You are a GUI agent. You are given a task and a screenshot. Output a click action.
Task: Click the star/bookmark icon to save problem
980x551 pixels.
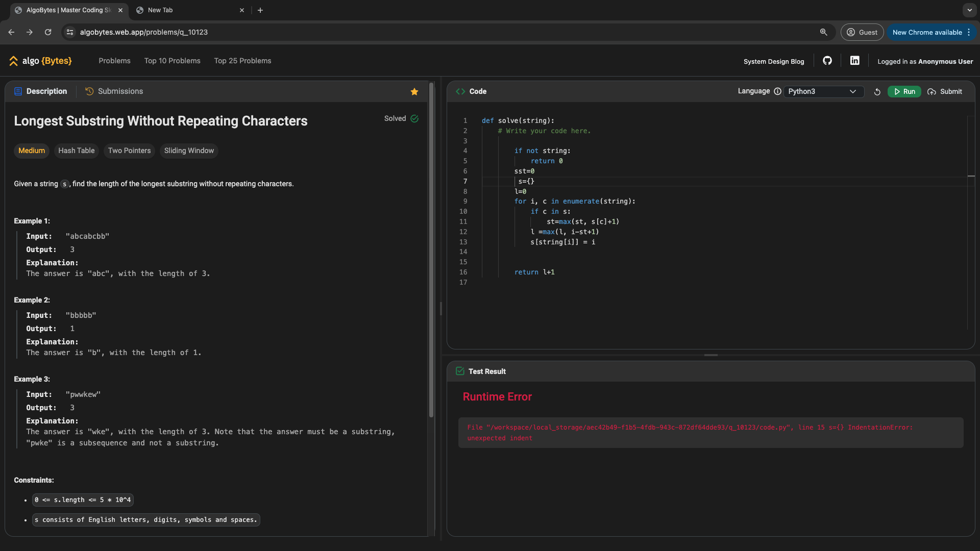[414, 91]
